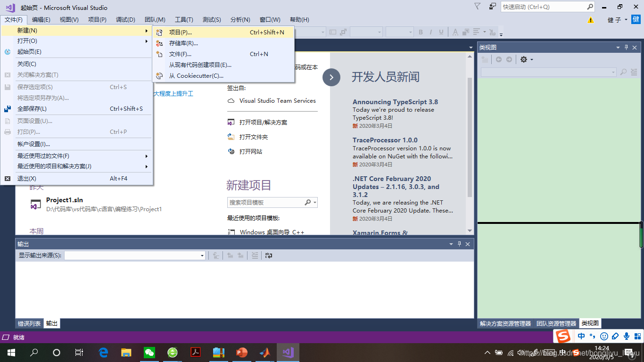Select 关闭(C) in the File menu
The height and width of the screenshot is (362, 644).
coord(76,64)
